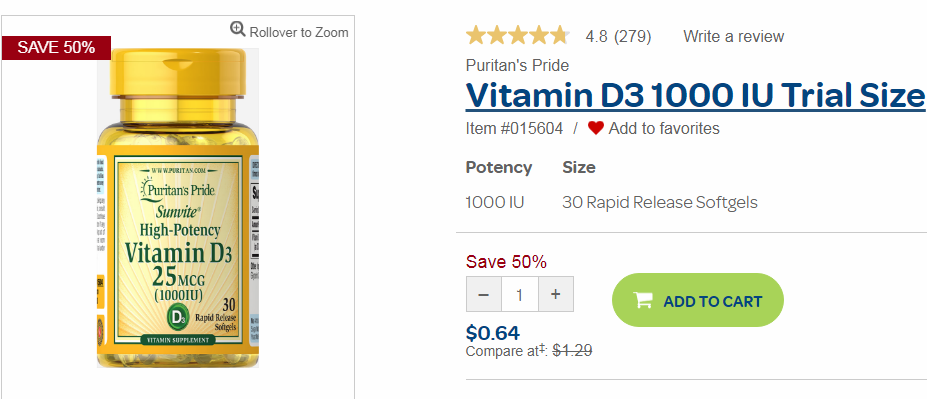Click the $0.64 sale price
The image size is (927, 399).
pos(493,333)
